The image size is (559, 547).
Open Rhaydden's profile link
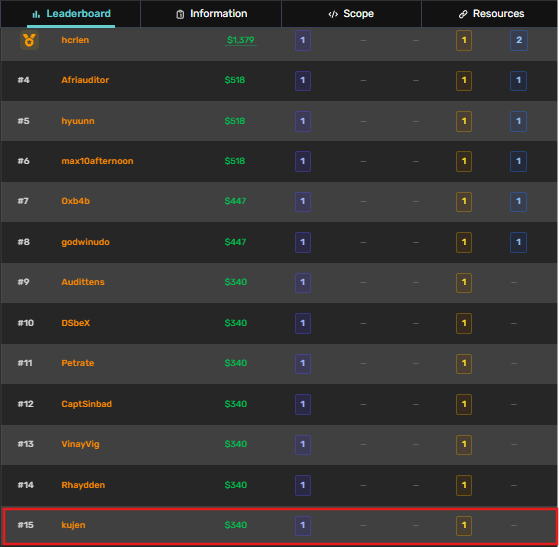point(83,485)
